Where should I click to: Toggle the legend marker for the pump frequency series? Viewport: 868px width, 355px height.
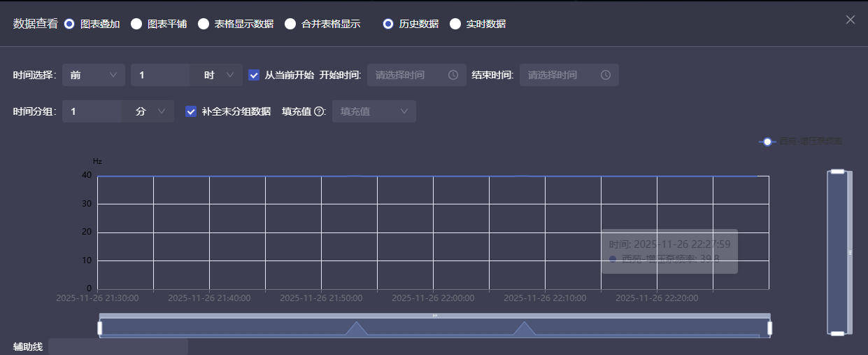point(767,141)
